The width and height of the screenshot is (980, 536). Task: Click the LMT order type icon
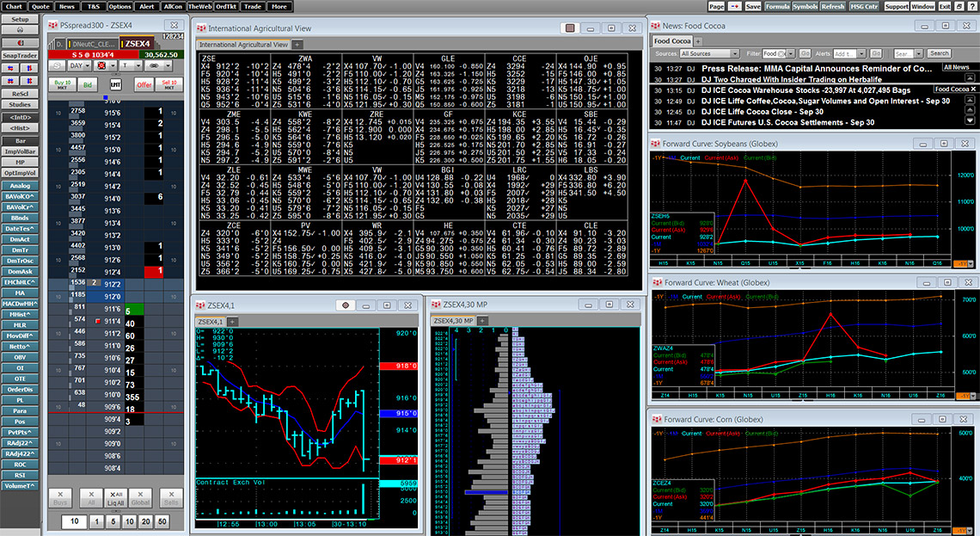coord(116,84)
